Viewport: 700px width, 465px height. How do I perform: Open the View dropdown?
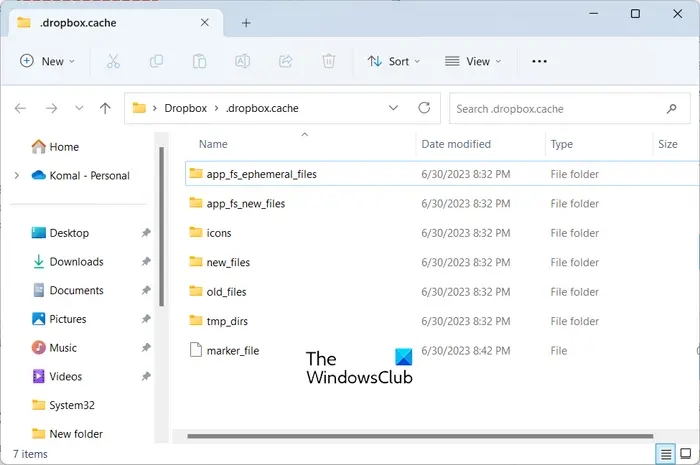coord(473,61)
